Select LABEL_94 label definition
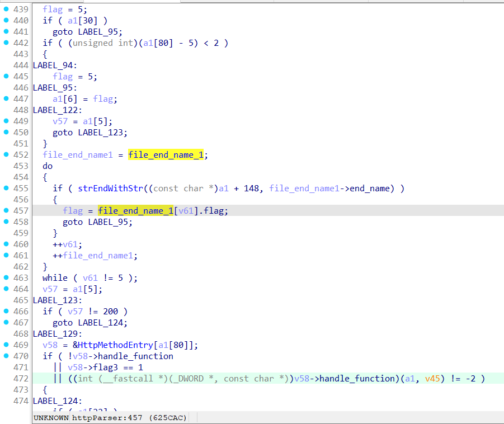Image resolution: width=504 pixels, height=424 pixels. (55, 65)
